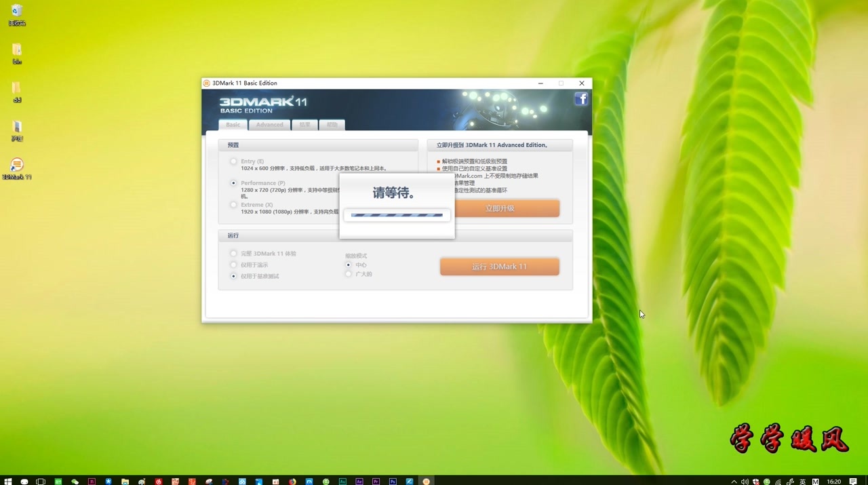Open File Explorer from the taskbar
The image size is (868, 485).
pyautogui.click(x=125, y=482)
